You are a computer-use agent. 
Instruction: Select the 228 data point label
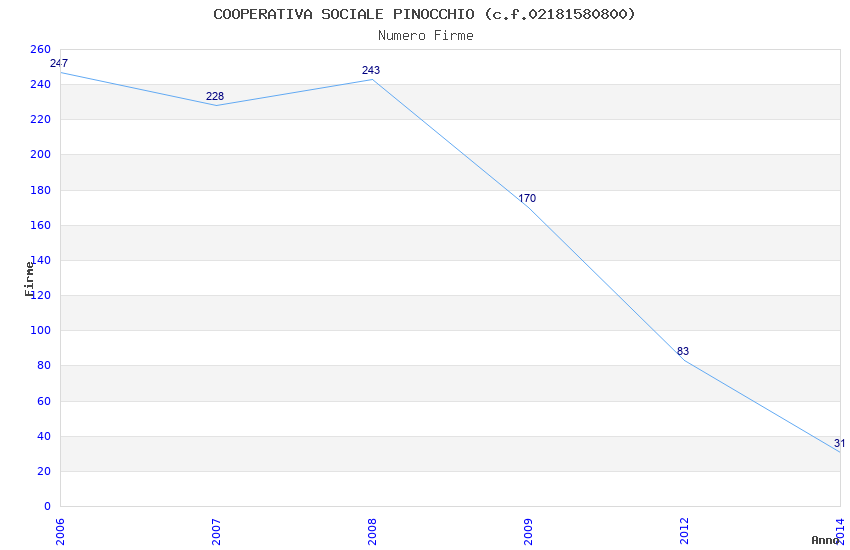(x=215, y=96)
